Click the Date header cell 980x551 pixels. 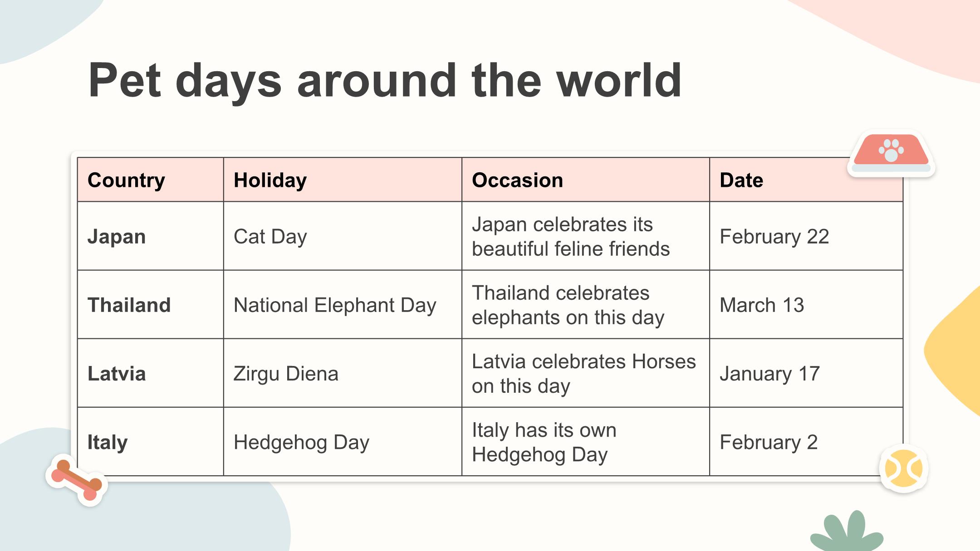[806, 180]
